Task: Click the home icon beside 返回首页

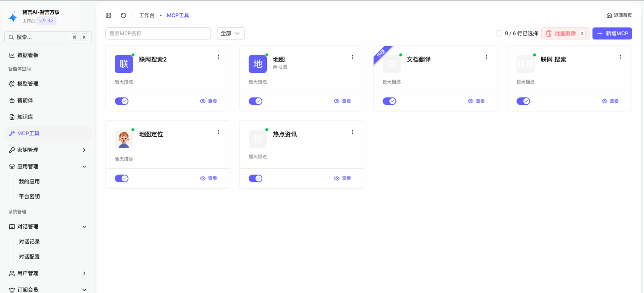Action: [x=609, y=15]
